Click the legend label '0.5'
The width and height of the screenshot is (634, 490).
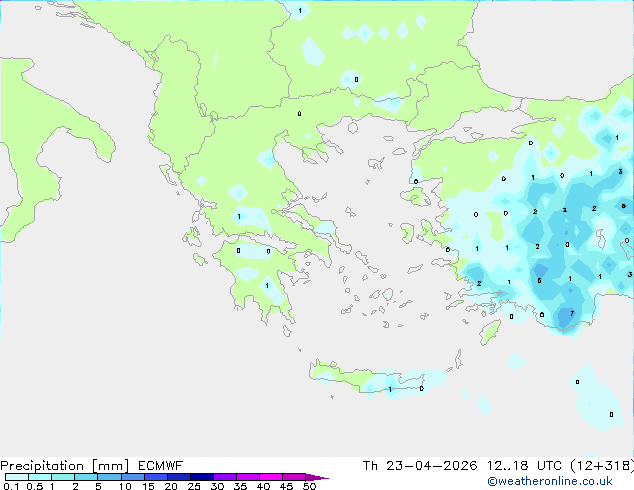(x=34, y=486)
